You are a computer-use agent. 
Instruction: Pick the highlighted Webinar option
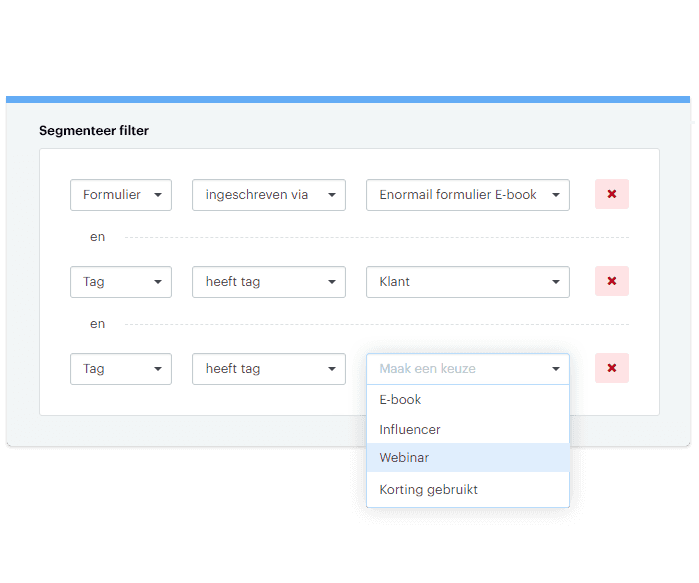468,457
